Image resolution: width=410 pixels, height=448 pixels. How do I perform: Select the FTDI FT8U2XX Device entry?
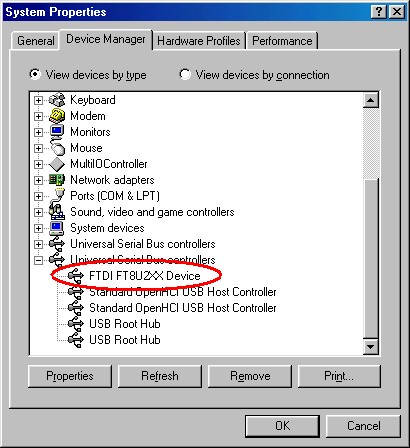(145, 276)
